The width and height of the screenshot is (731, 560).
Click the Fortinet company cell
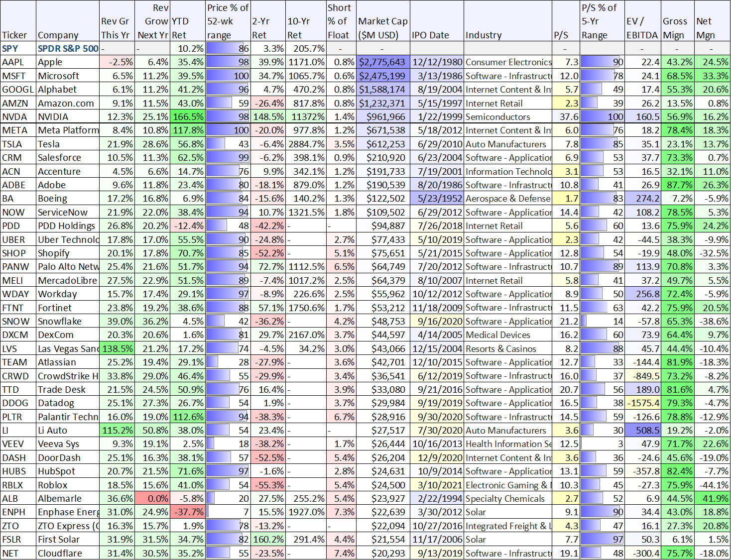pos(68,308)
